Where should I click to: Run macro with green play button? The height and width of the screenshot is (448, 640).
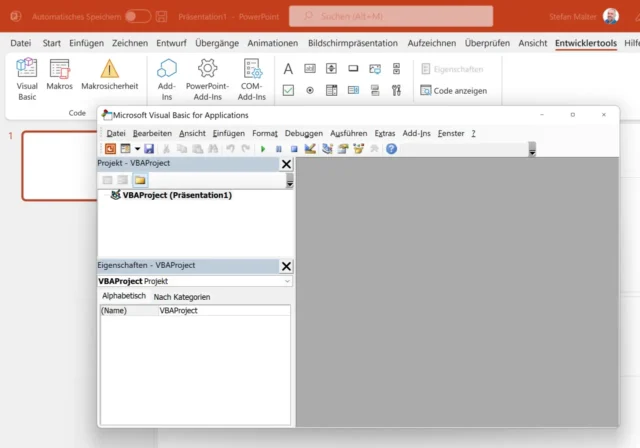[x=263, y=149]
